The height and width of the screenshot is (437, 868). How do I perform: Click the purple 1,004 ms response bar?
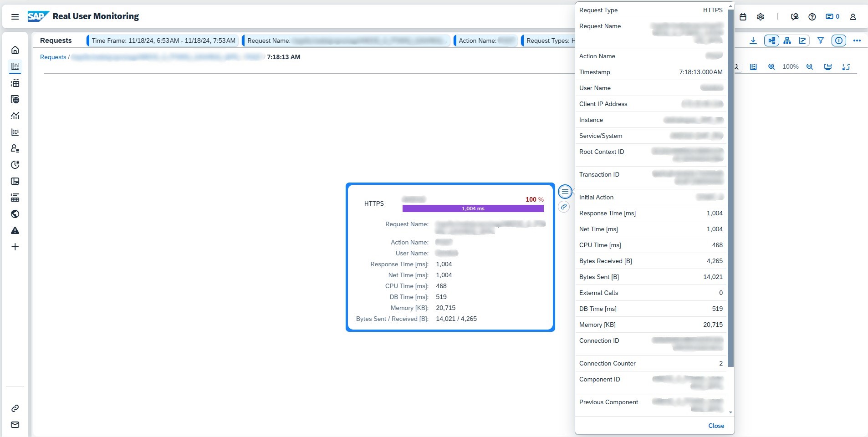coord(473,208)
